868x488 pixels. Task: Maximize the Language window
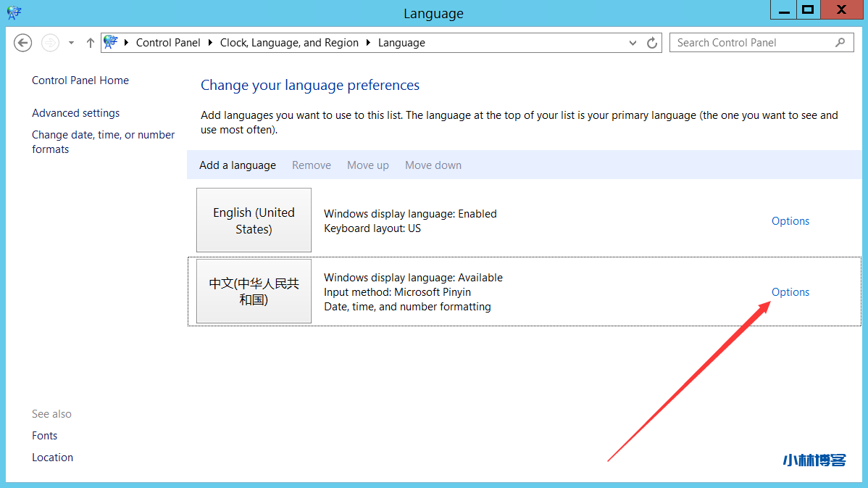808,10
